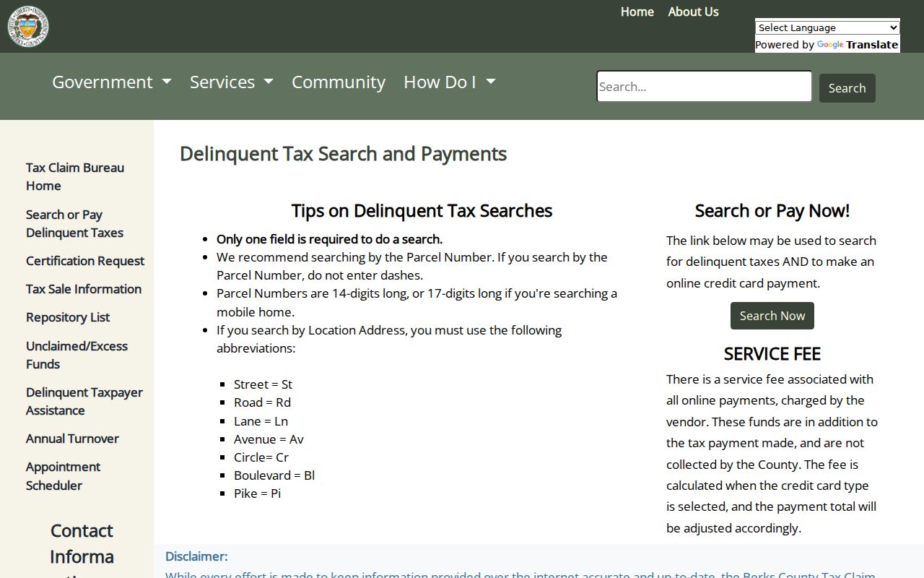
Task: Click the 'Lane = Ln' abbreviation line
Action: point(261,421)
